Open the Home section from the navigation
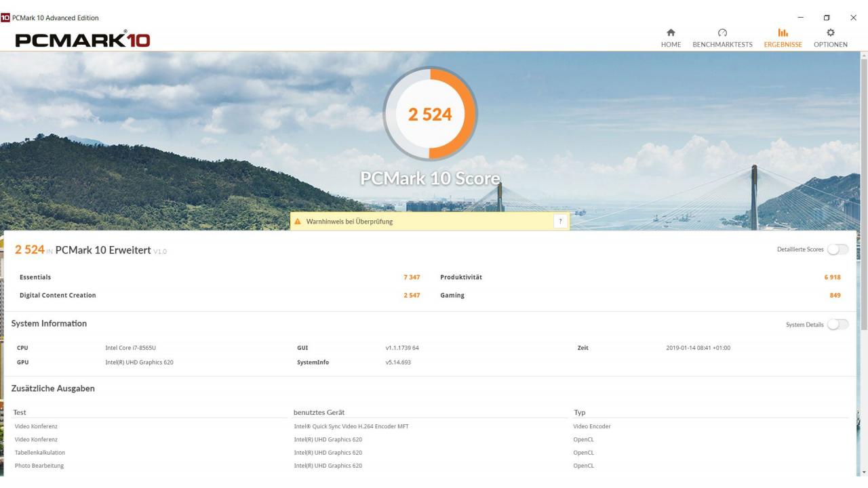This screenshot has height=488, width=868. (x=671, y=37)
